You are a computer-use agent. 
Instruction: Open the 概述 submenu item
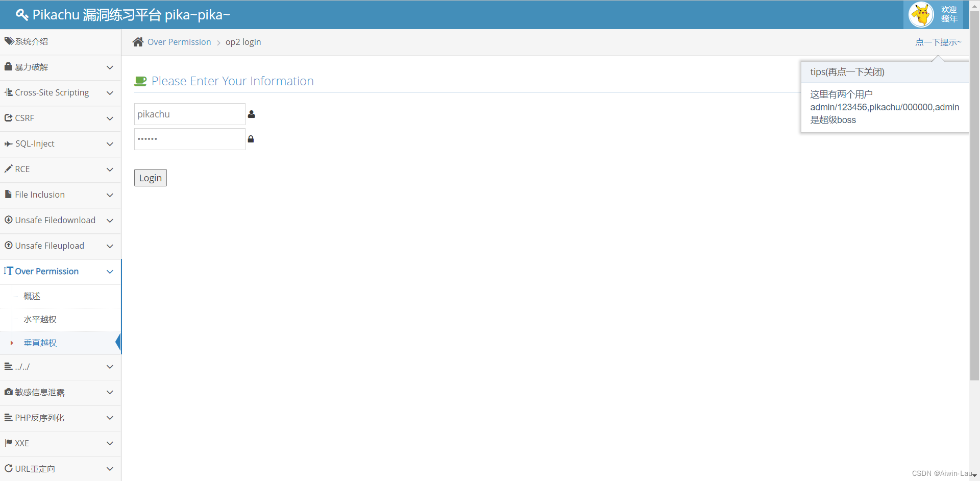click(x=61, y=296)
